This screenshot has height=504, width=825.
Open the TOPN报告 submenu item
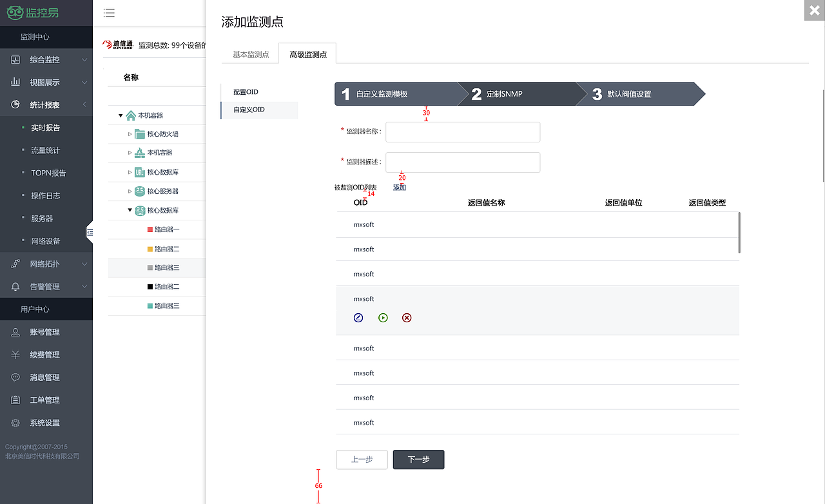48,173
